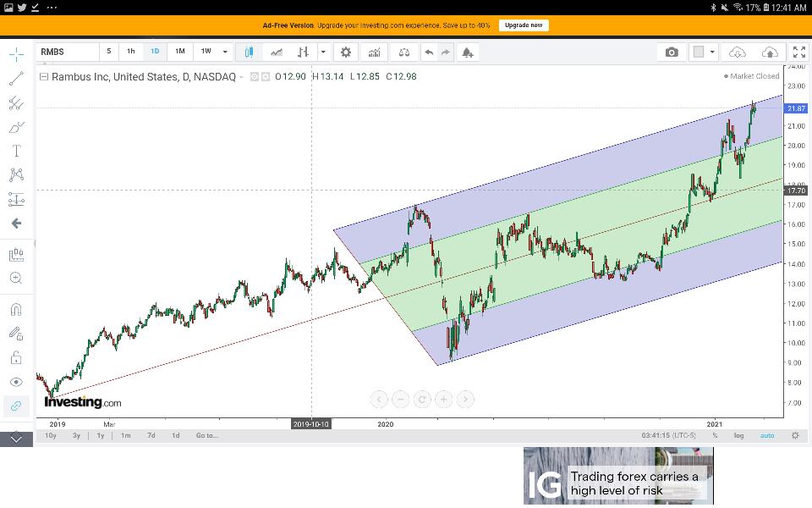Image resolution: width=812 pixels, height=508 pixels.
Task: Click the left sidebar back arrow icon
Action: coord(16,224)
